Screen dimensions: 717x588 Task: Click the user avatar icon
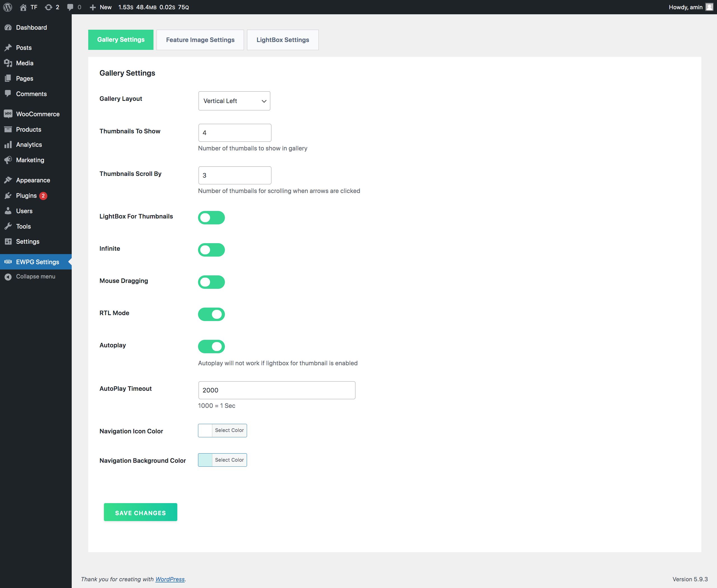[x=709, y=7]
